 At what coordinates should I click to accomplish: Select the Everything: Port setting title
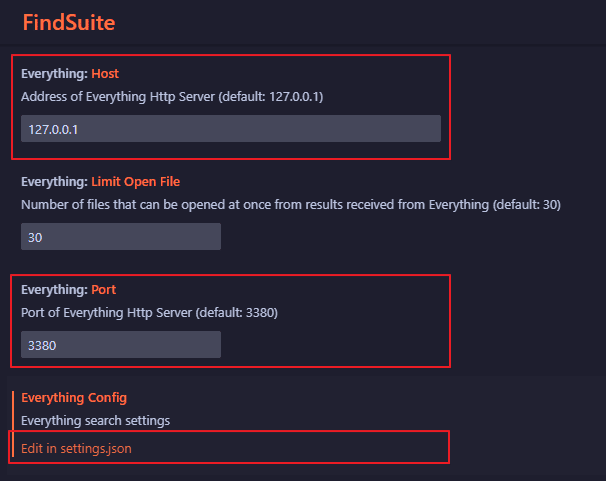click(x=68, y=290)
